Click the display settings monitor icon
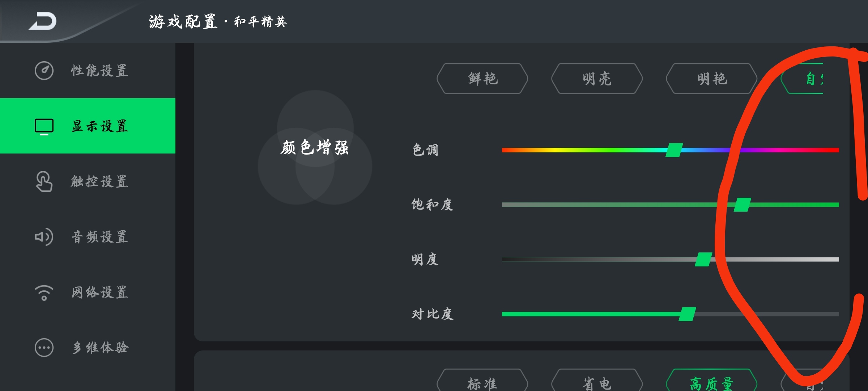 (44, 127)
